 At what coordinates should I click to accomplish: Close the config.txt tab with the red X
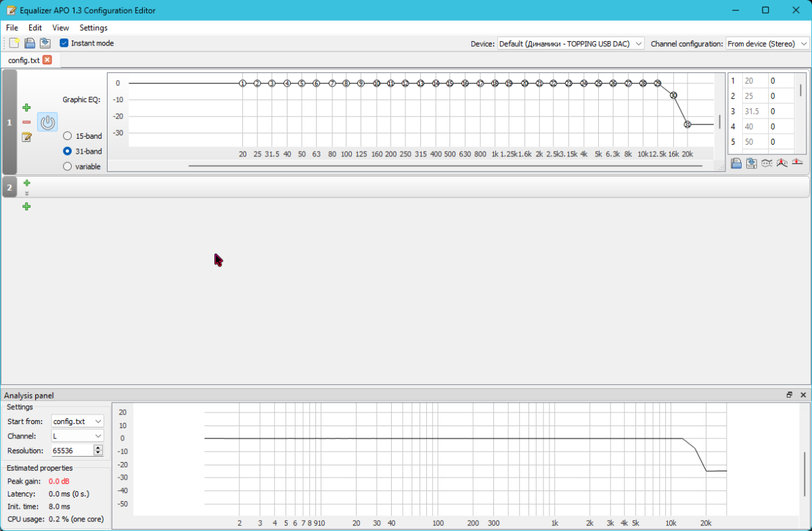click(47, 60)
